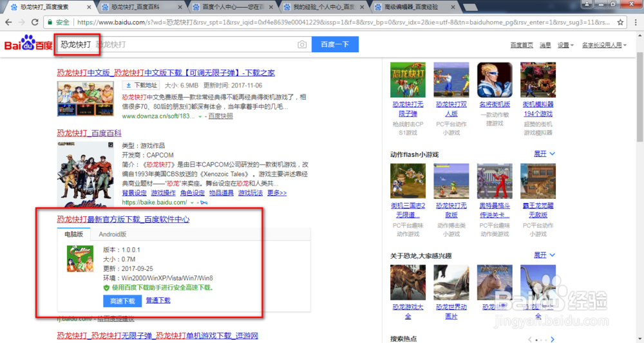Screen dimensions: 644x343
Task: Select the 电脑版 tab
Action: (x=73, y=234)
